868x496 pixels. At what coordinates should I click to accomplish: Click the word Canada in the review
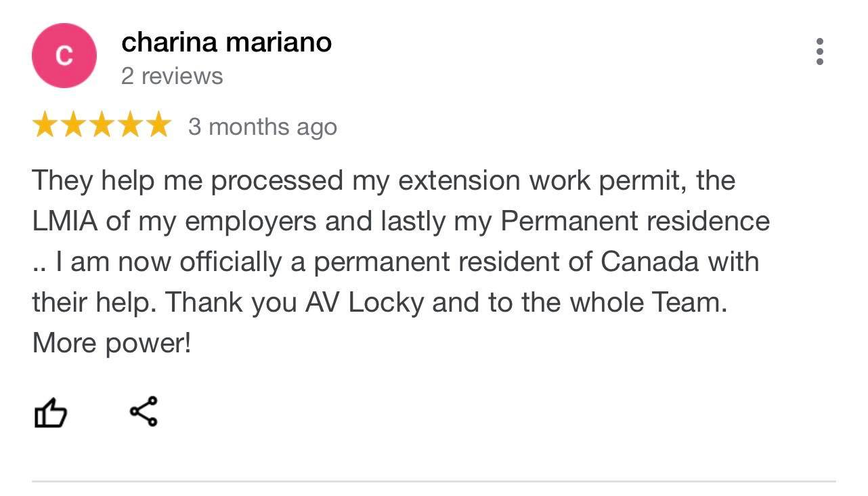650,262
